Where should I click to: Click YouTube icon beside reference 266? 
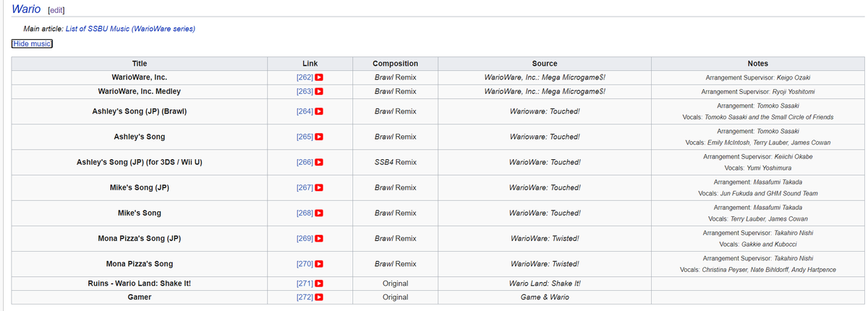[x=318, y=162]
